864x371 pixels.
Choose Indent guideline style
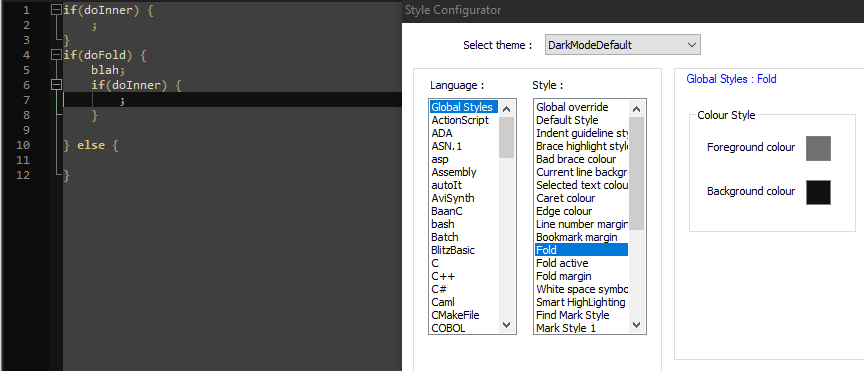pyautogui.click(x=581, y=133)
